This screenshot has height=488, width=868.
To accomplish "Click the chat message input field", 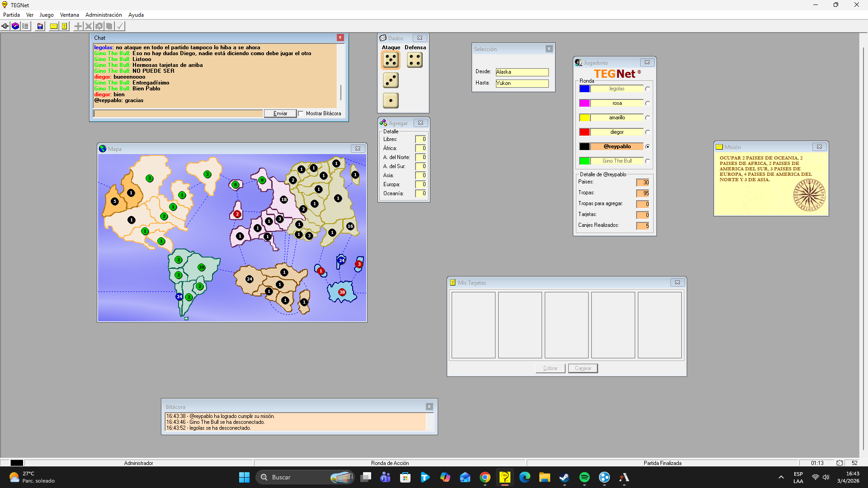I will 178,114.
